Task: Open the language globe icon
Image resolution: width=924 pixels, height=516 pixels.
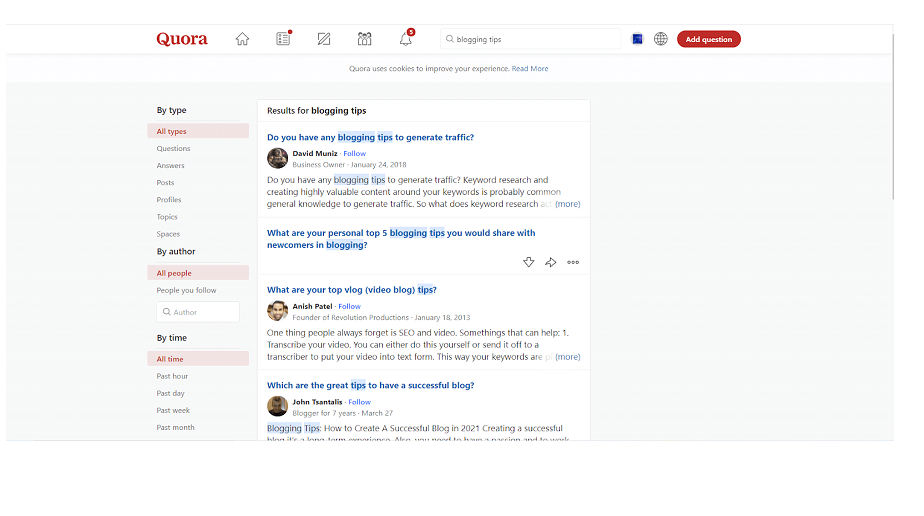Action: 661,39
